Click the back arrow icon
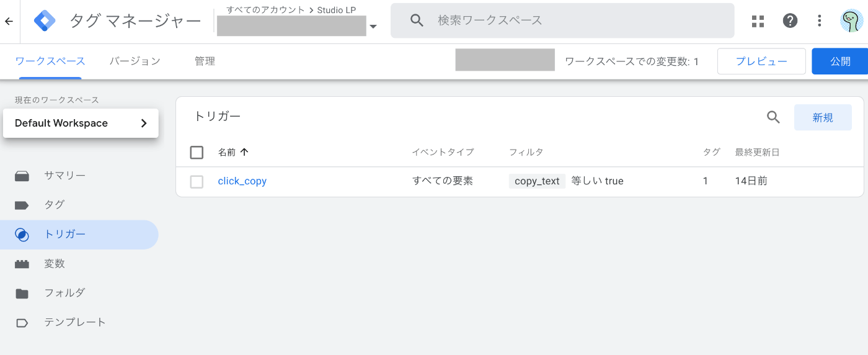This screenshot has width=868, height=355. click(x=9, y=21)
